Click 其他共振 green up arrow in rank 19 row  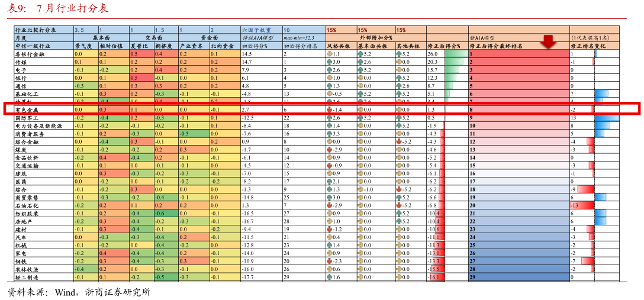point(398,197)
